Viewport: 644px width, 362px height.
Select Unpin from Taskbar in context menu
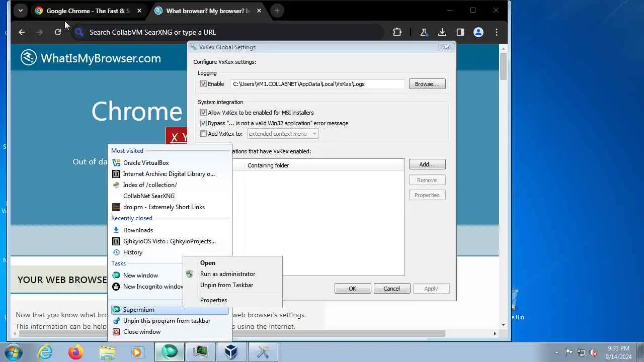click(232, 285)
